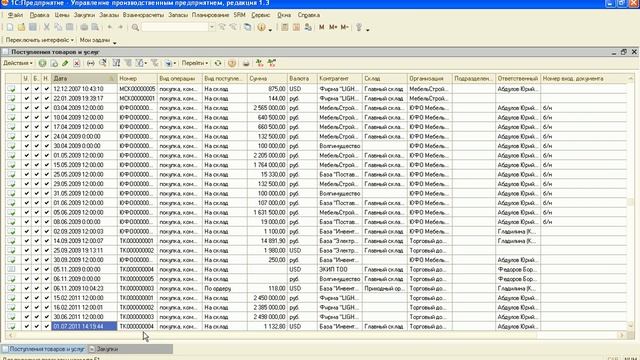The width and height of the screenshot is (640, 360).
Task: Click the M memory button
Action: click(322, 27)
